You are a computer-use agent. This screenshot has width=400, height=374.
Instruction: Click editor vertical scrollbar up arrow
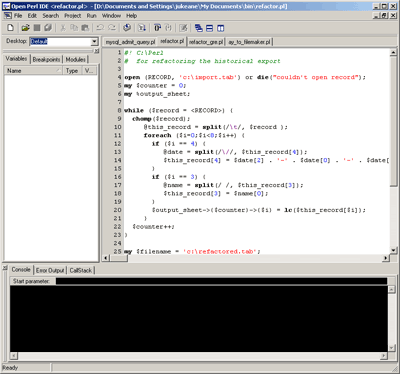click(393, 52)
